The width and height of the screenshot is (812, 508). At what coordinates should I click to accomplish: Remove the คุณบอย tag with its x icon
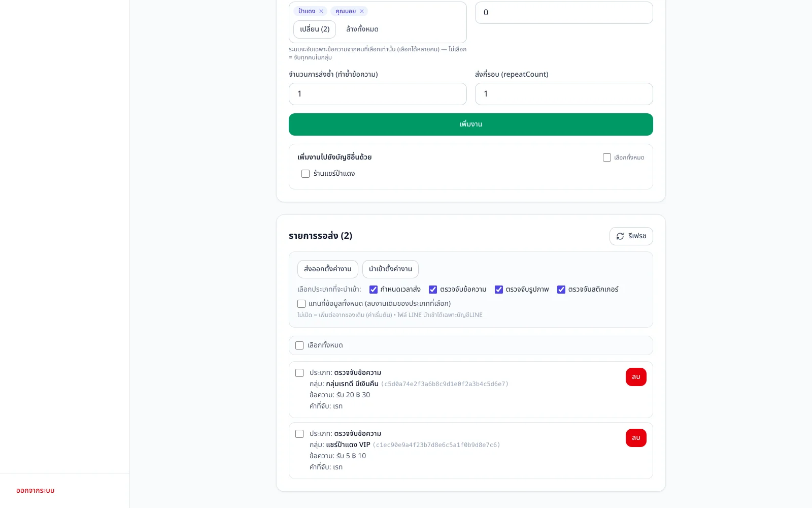[x=362, y=11]
